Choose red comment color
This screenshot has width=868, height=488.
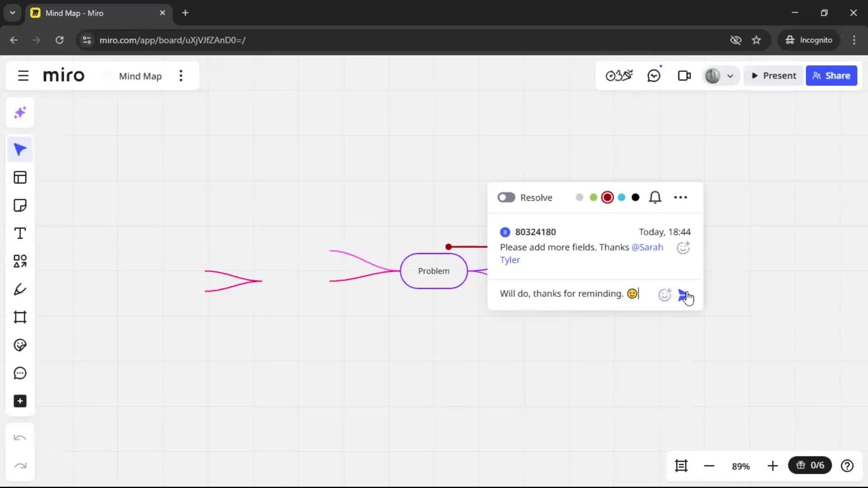tap(607, 197)
